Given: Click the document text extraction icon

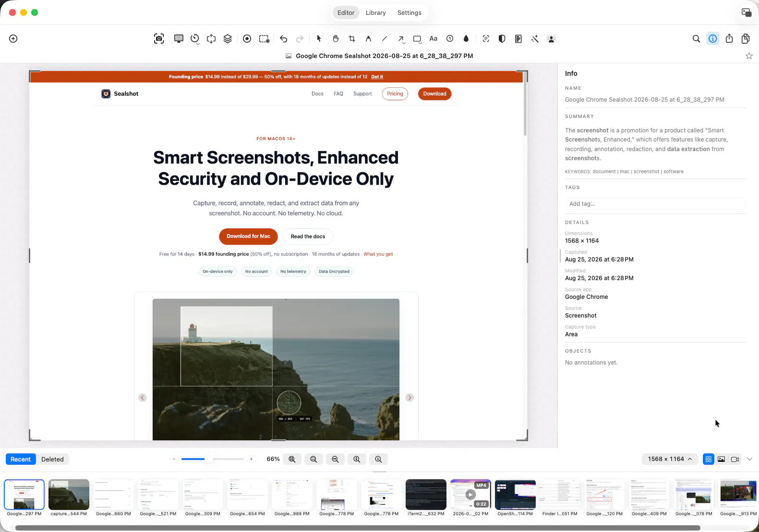Looking at the screenshot, I should tap(518, 39).
